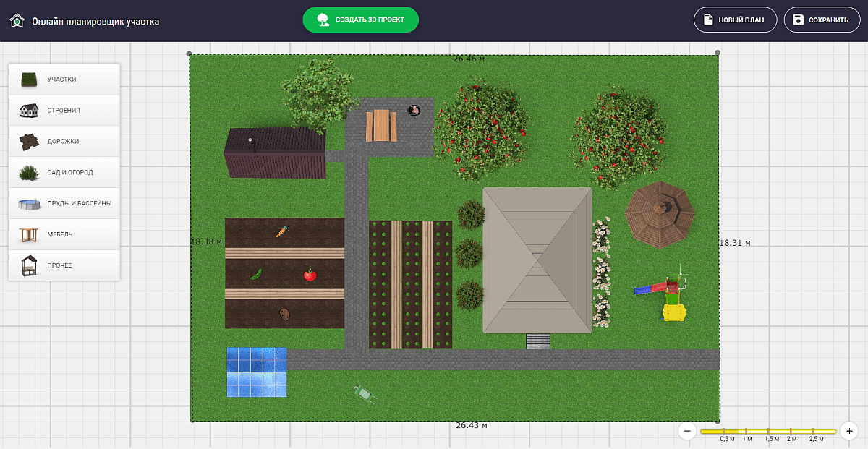This screenshot has width=868, height=449.
Task: Zoom out with the minus button
Action: pyautogui.click(x=687, y=431)
